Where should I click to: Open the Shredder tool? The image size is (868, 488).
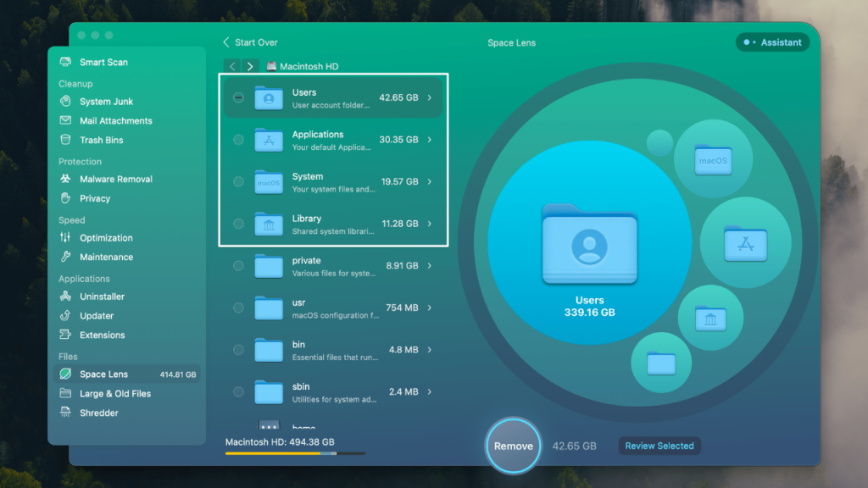pyautogui.click(x=98, y=413)
